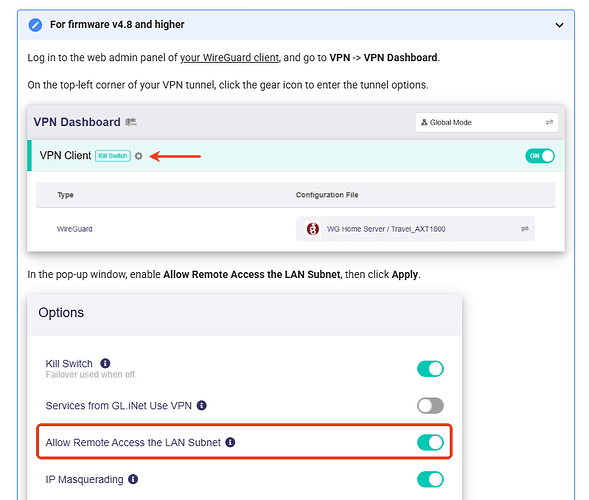Click the gear icon beside Kill Switch badge
The height and width of the screenshot is (500, 589).
click(x=139, y=156)
